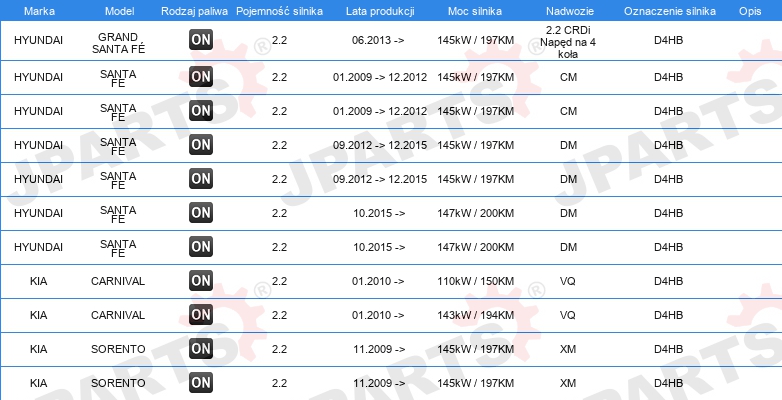Click the 110kW / 150KM power cell
This screenshot has width=782, height=400.
[x=475, y=281]
